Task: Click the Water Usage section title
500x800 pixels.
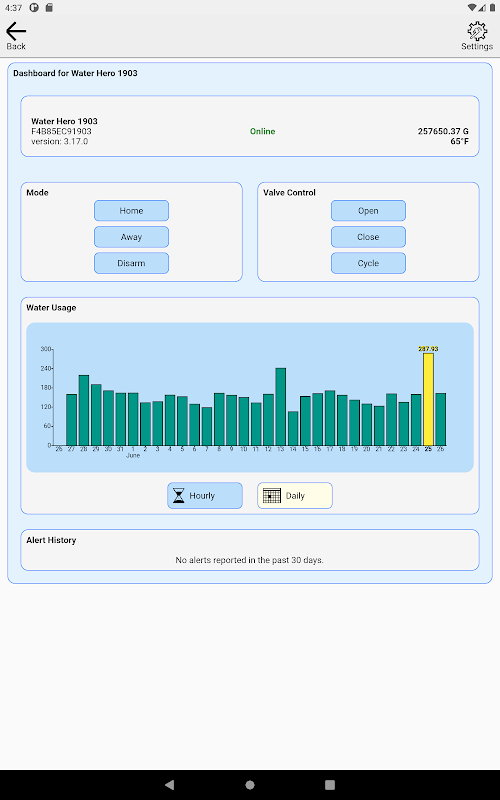Action: [x=51, y=308]
